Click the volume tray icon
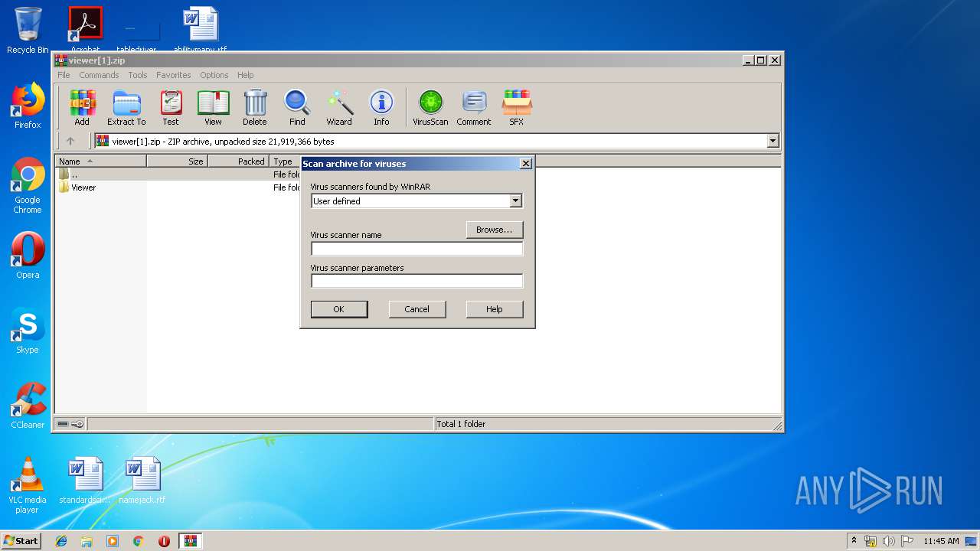The height and width of the screenshot is (551, 980). tap(888, 541)
